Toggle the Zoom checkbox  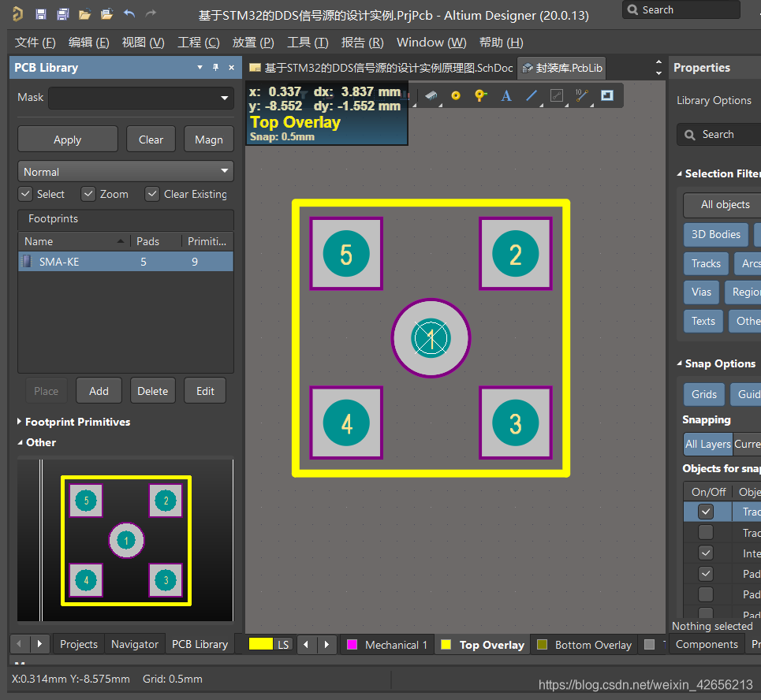point(88,194)
